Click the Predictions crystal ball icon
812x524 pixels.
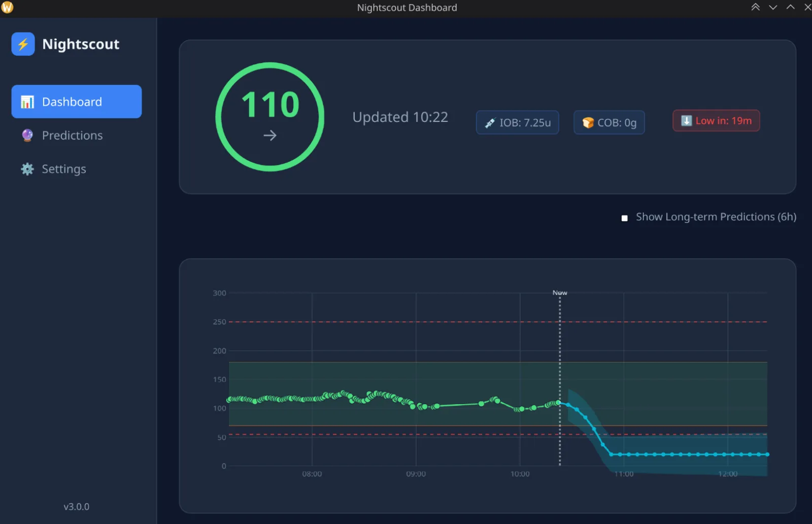(x=27, y=135)
